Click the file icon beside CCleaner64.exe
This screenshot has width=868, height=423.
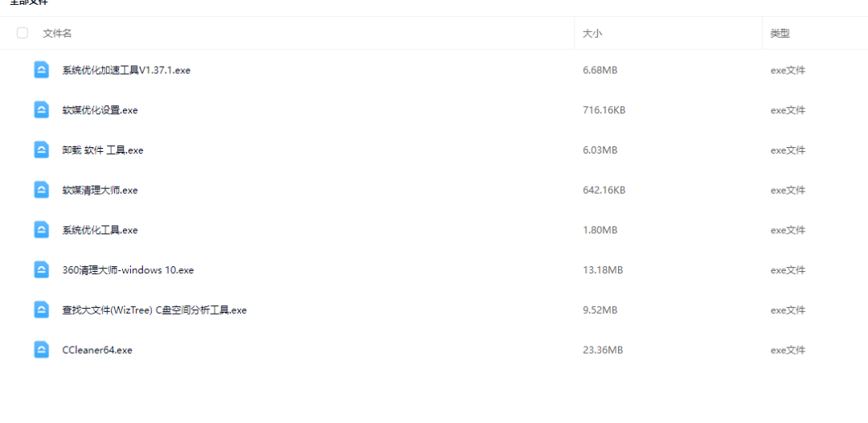point(42,350)
